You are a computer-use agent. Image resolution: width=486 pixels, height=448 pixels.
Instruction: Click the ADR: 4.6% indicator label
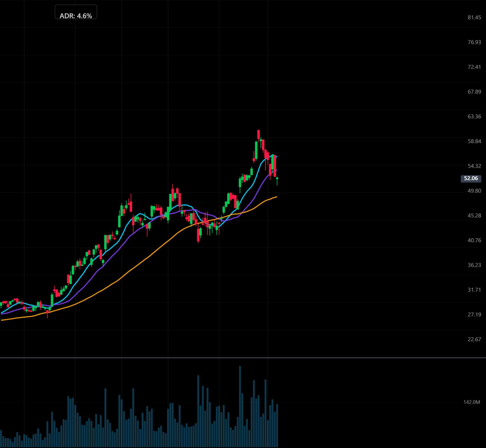coord(76,16)
